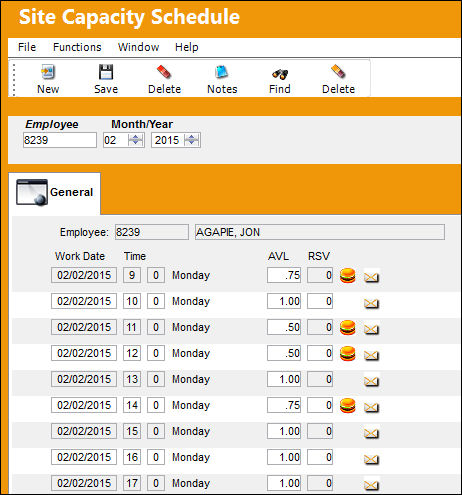The height and width of the screenshot is (495, 462).
Task: Click the envelope icon in the time 13 row
Action: 371,381
